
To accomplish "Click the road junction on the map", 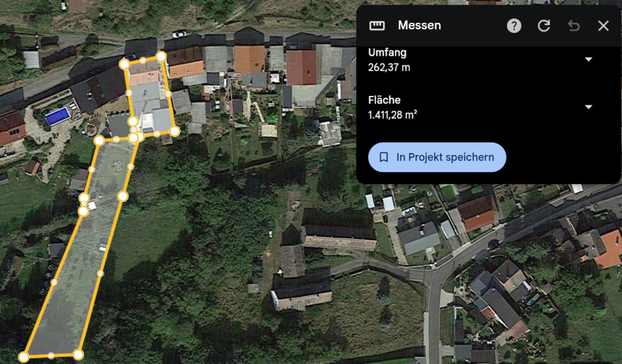I will click(x=432, y=274).
